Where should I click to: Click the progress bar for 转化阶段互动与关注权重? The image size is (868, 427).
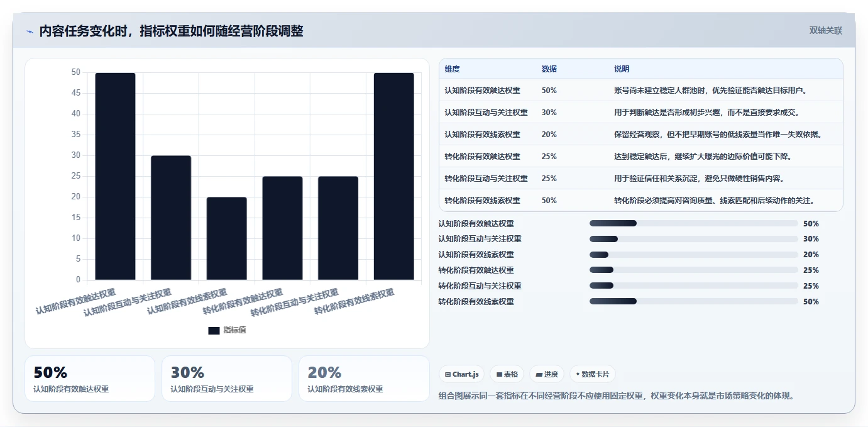[693, 286]
